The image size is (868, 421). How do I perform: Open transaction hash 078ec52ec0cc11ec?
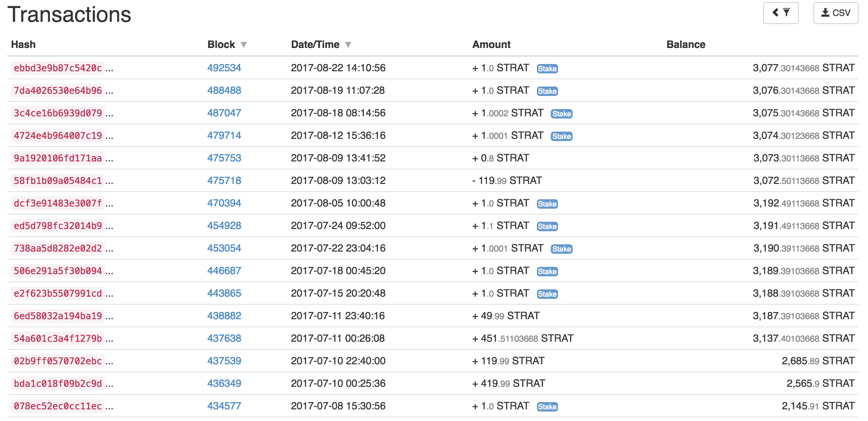[x=58, y=406]
